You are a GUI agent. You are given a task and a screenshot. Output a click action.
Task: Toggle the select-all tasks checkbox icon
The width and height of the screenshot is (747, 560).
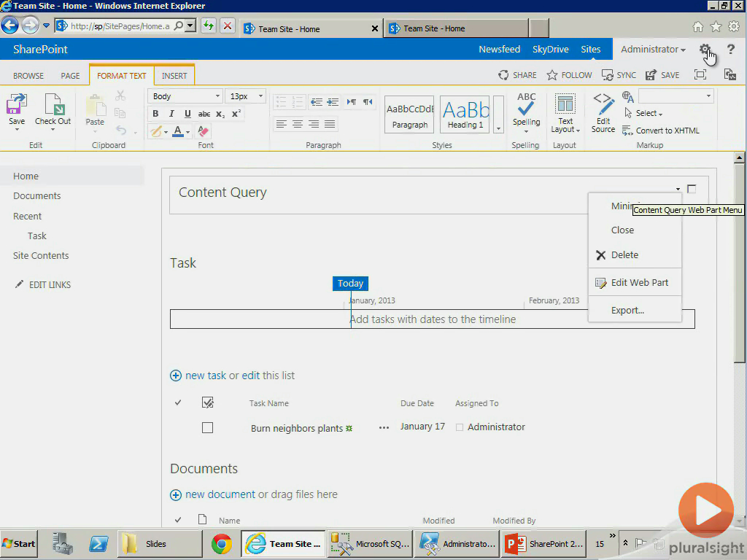pos(208,402)
